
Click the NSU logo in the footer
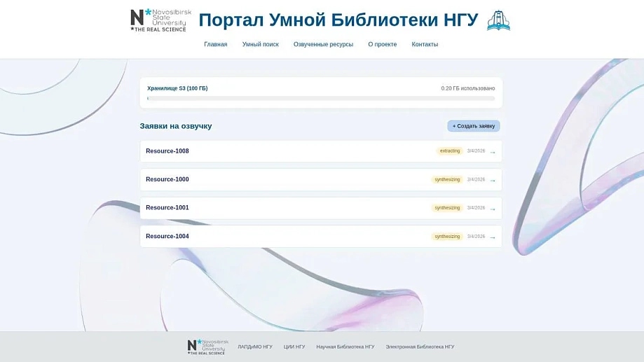coord(207,347)
